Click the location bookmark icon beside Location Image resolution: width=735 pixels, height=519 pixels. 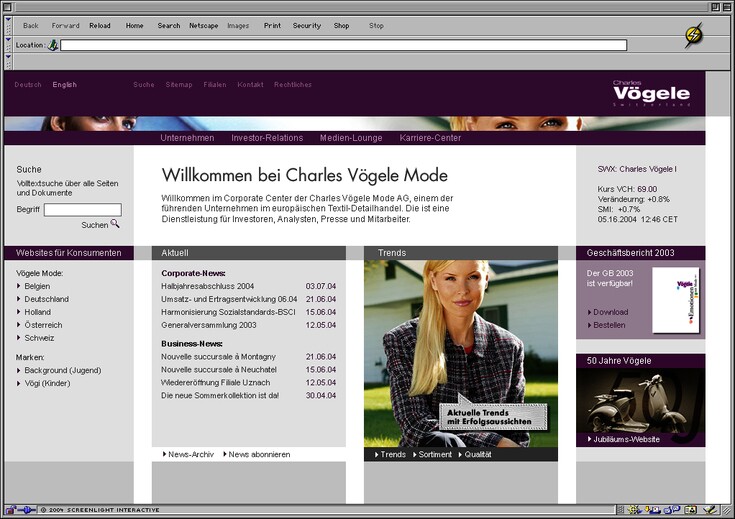coord(53,45)
